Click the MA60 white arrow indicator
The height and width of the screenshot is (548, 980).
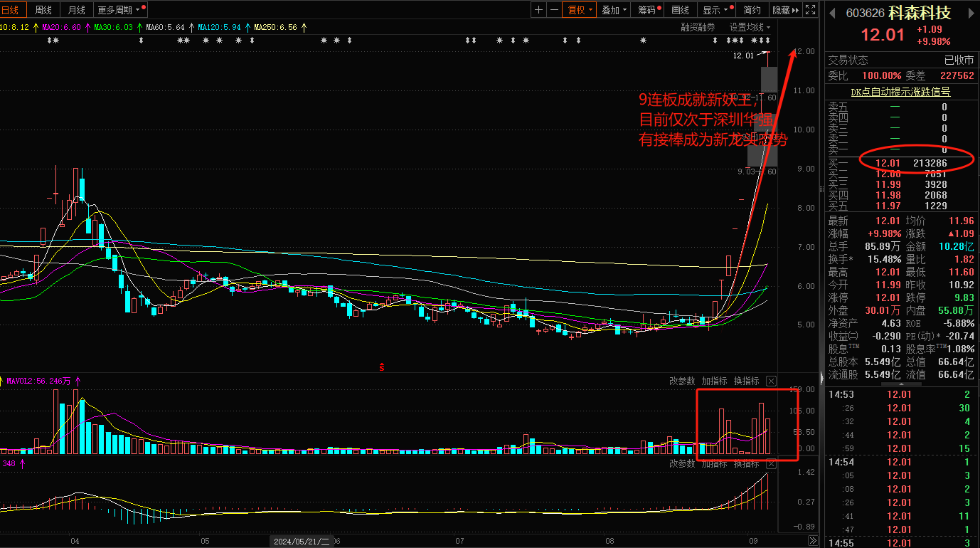click(191, 27)
